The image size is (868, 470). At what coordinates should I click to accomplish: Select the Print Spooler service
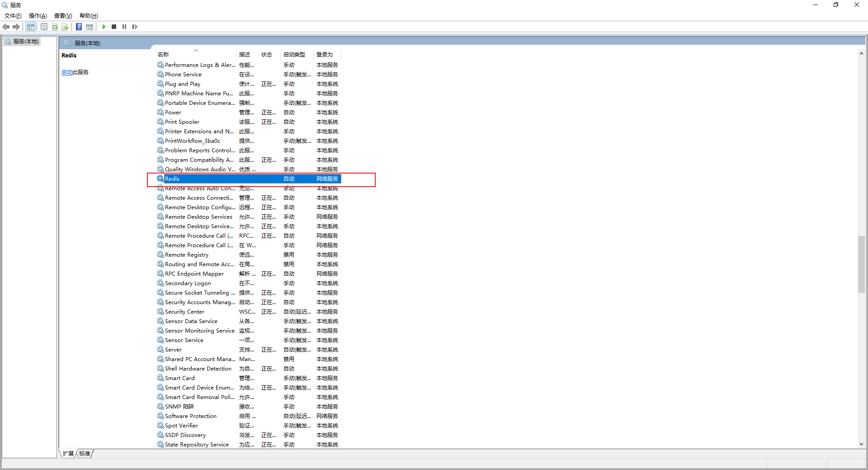(249, 122)
